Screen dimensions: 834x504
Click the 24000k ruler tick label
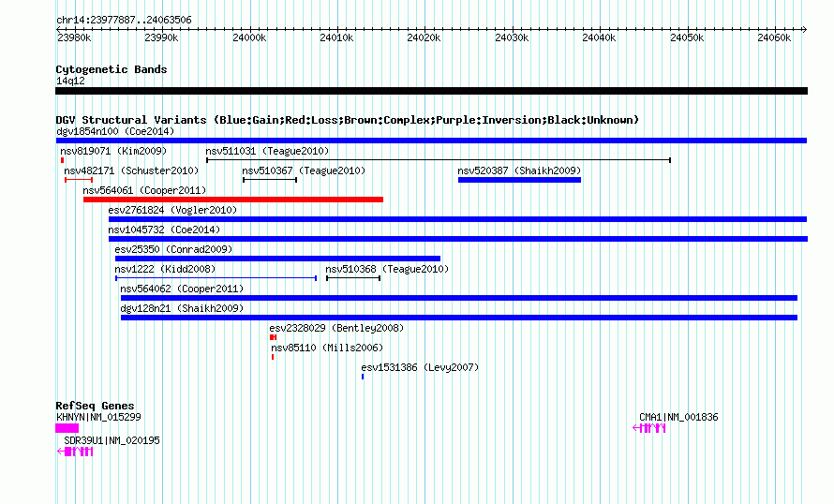pos(249,37)
